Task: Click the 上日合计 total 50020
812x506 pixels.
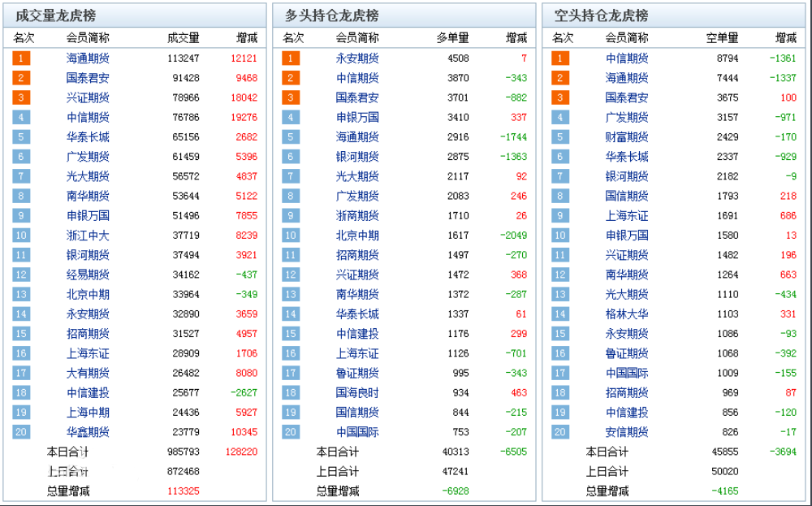Action: click(725, 471)
